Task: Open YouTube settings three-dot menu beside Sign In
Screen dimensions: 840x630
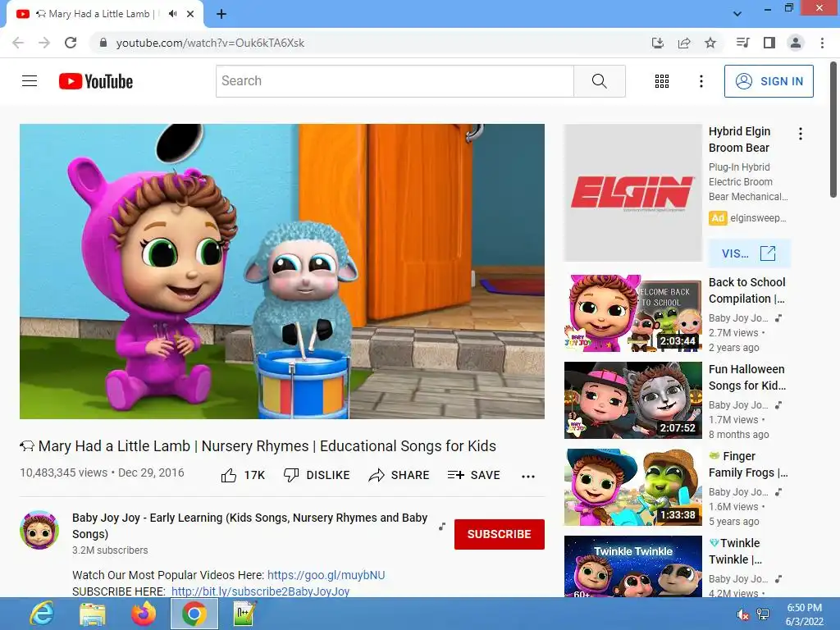Action: 701,81
